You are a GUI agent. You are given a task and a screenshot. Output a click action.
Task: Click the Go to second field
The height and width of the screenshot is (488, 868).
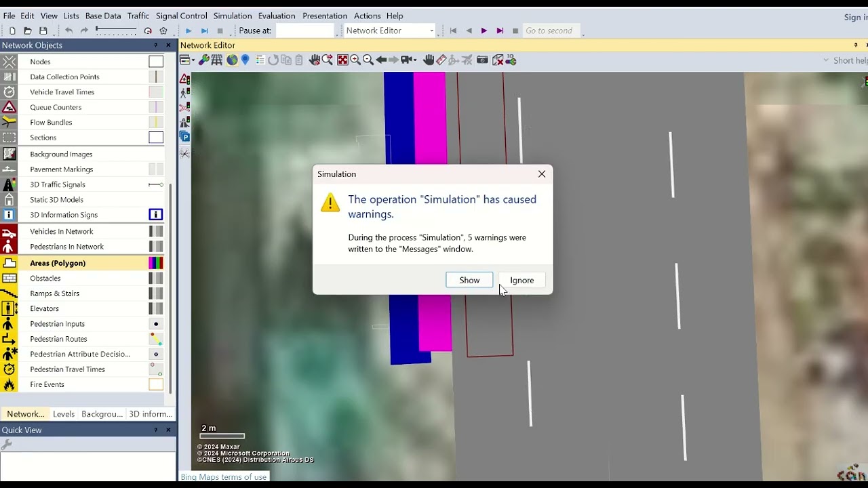pyautogui.click(x=553, y=30)
